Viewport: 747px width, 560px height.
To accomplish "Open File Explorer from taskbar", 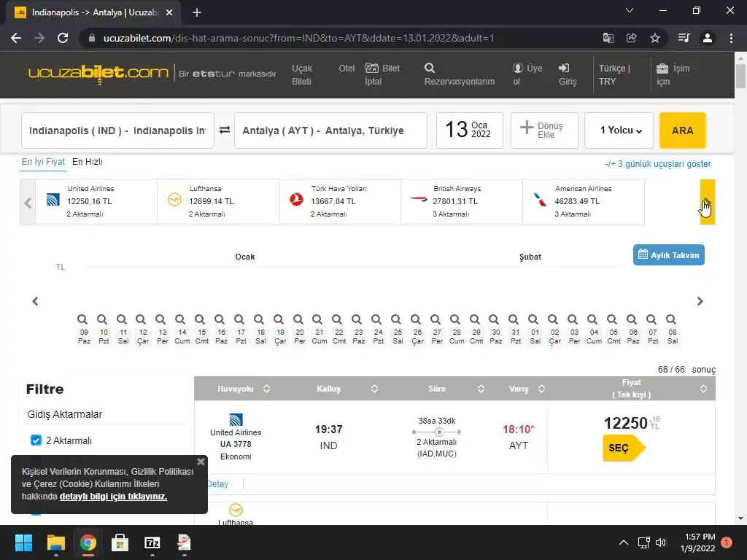I will click(55, 542).
